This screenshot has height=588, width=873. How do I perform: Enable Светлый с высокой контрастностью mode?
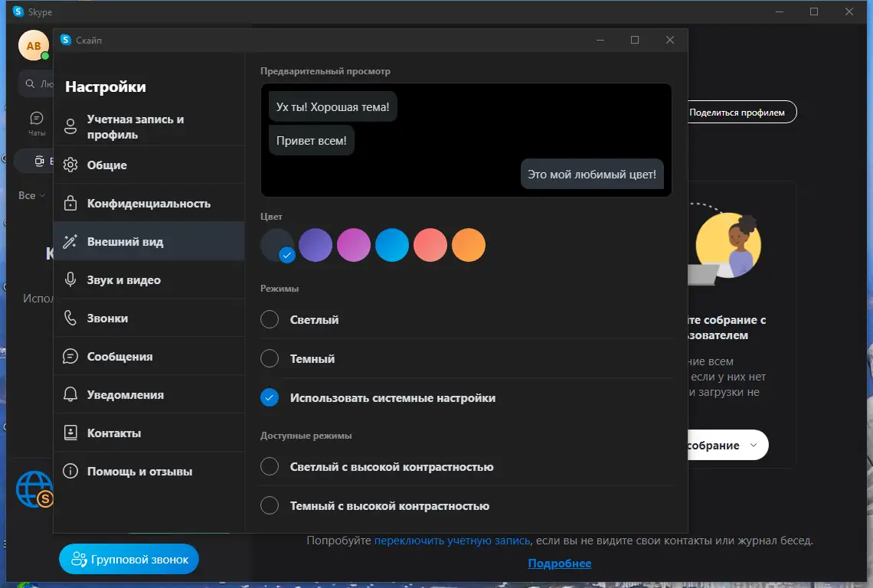pyautogui.click(x=270, y=466)
